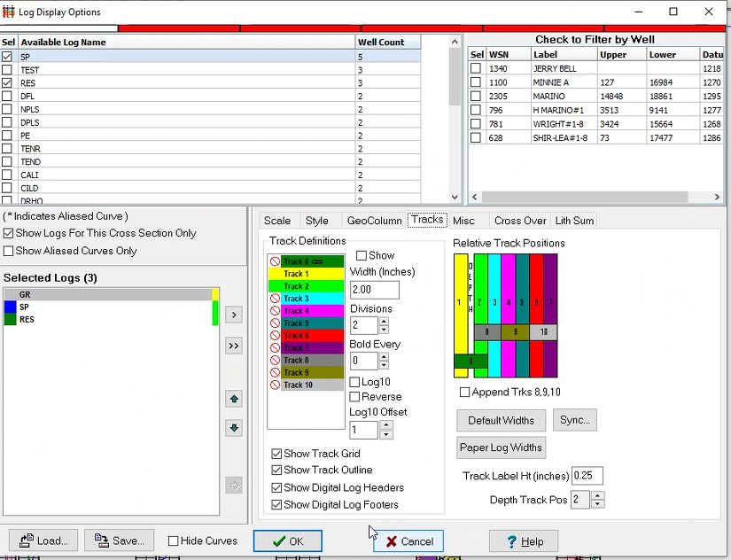The image size is (731, 560).
Task: Decrease Depth Track Pos with down spinner
Action: (x=598, y=504)
